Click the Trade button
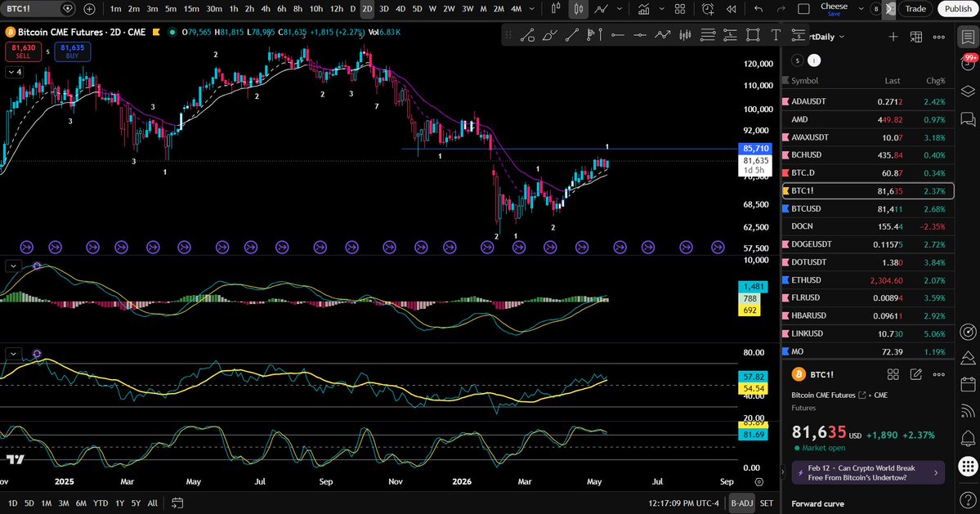Image resolution: width=980 pixels, height=514 pixels. point(915,9)
